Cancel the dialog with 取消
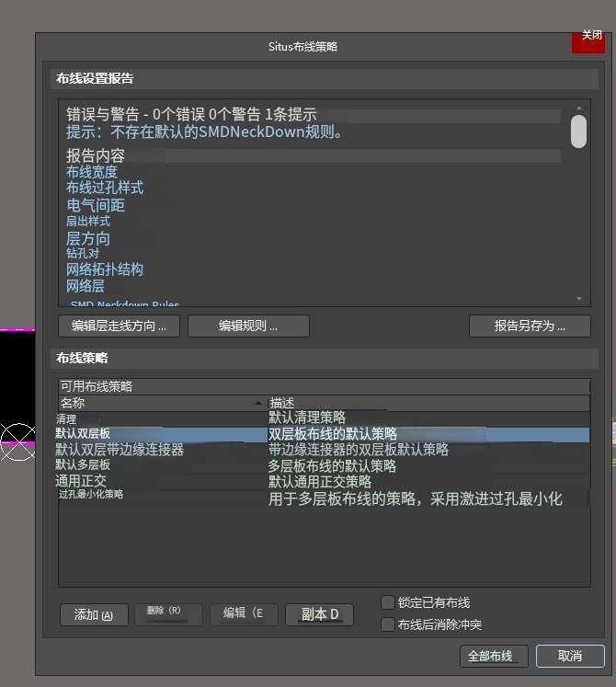Image resolution: width=616 pixels, height=687 pixels. coord(570,656)
